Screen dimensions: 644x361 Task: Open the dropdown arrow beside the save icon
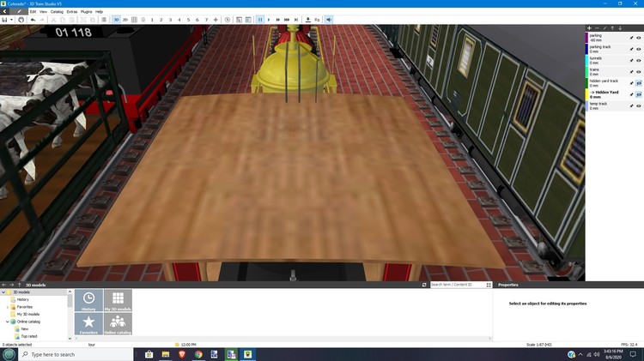pos(11,20)
